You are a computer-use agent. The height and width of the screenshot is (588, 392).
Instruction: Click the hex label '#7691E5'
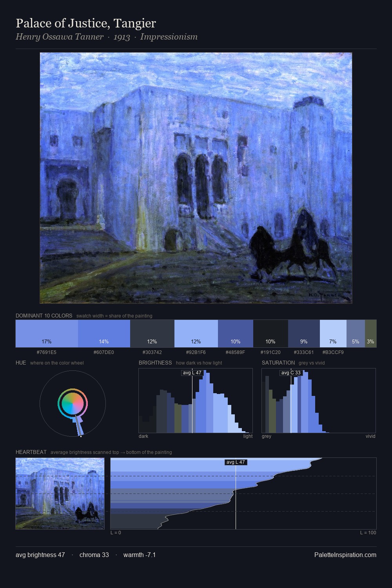[46, 352]
